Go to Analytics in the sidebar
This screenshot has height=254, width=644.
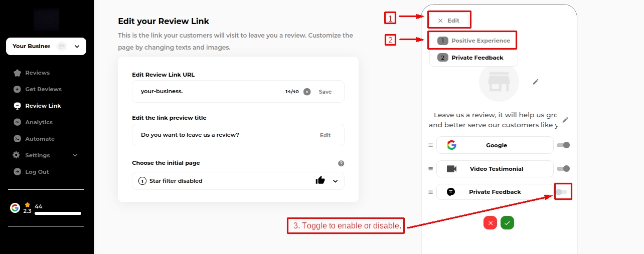click(39, 122)
